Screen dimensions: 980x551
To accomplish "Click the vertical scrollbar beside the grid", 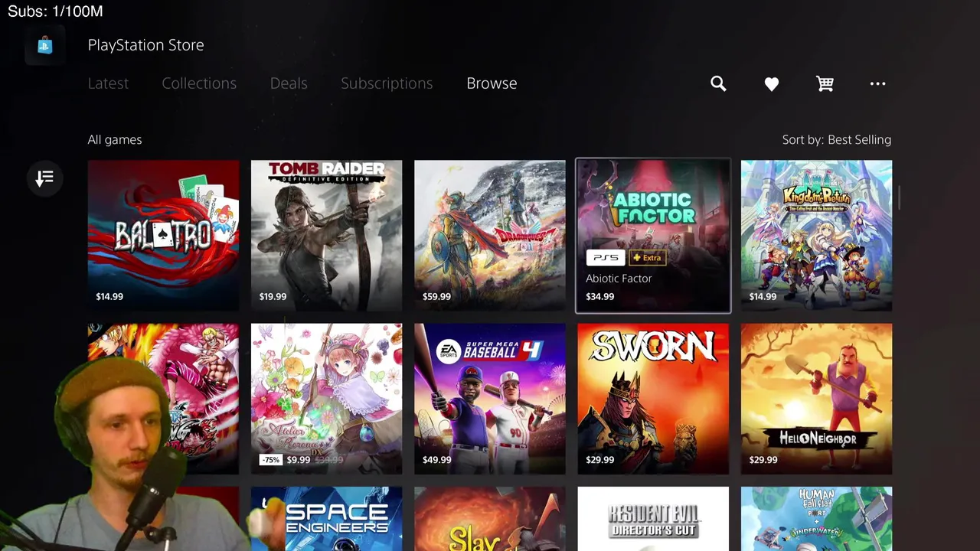I will click(900, 197).
